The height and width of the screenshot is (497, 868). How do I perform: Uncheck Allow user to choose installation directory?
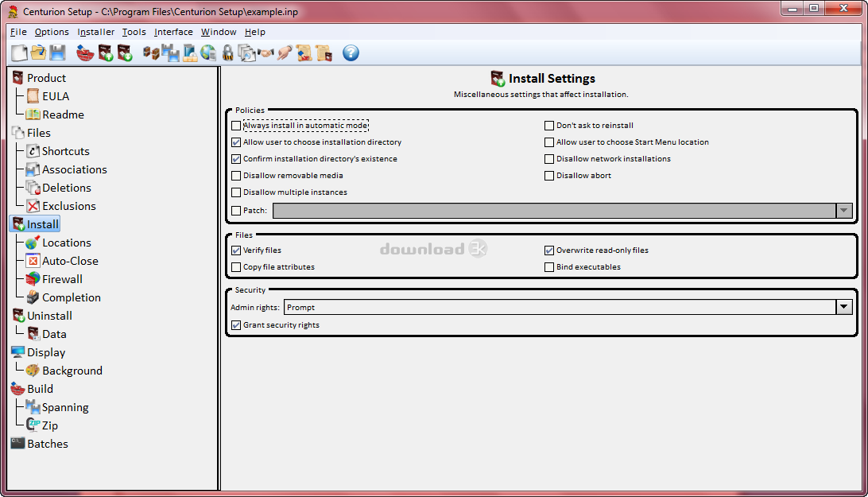click(236, 142)
